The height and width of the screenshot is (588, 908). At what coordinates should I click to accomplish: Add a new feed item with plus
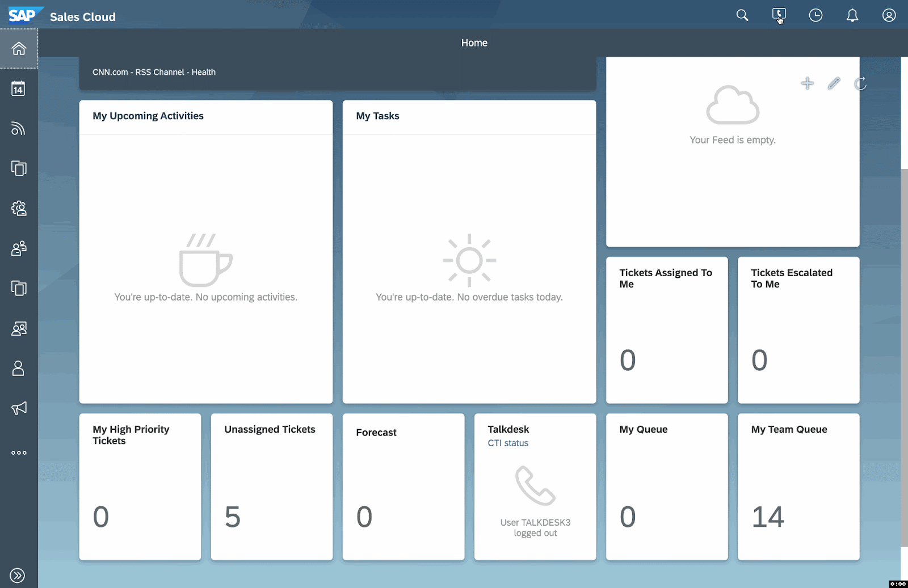tap(807, 83)
